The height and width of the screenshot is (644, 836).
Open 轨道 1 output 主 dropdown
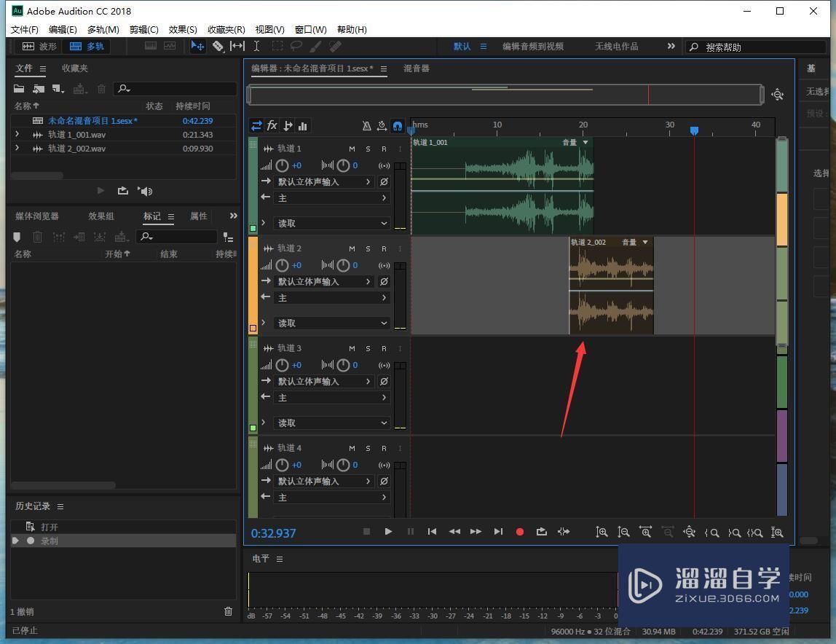pyautogui.click(x=331, y=198)
